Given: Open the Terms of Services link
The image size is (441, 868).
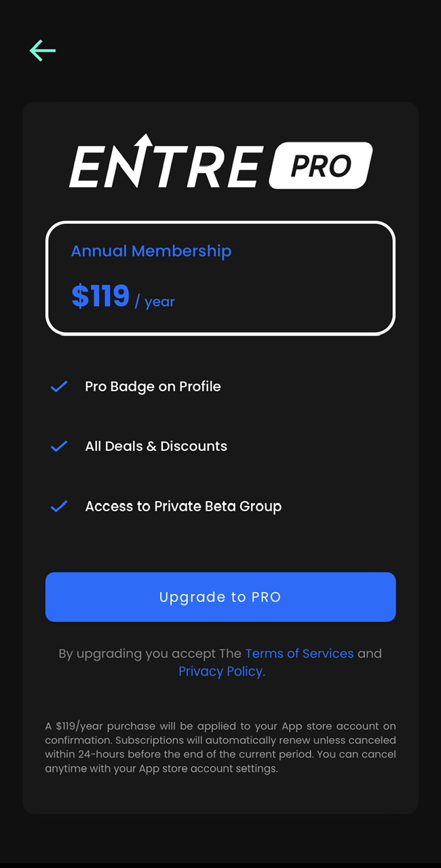Looking at the screenshot, I should 299,654.
